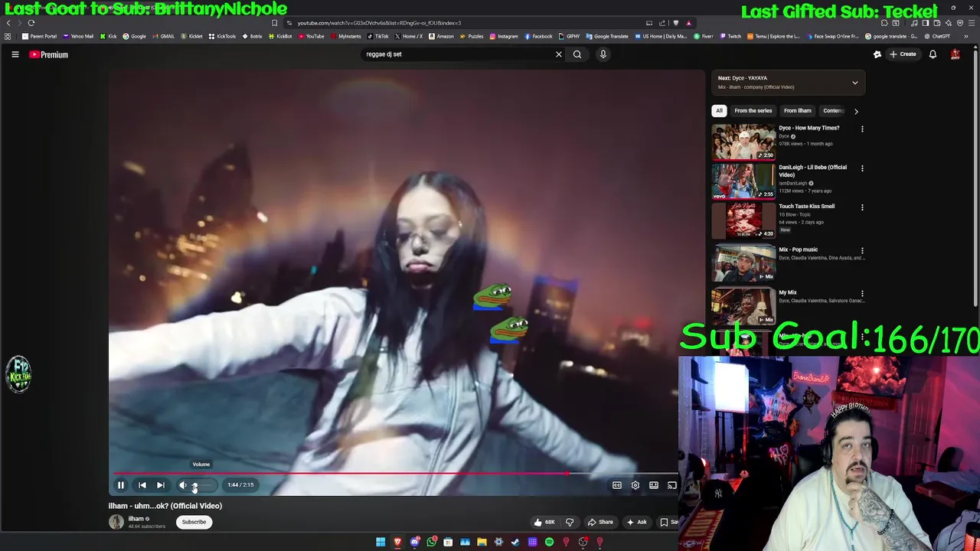Switch to theater mode in the player
The width and height of the screenshot is (980, 551).
pos(653,484)
